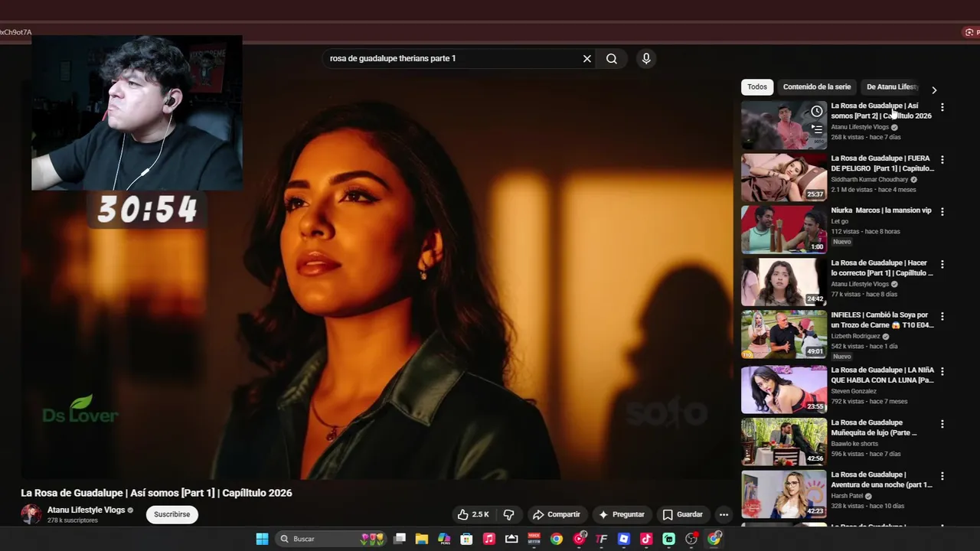The image size is (980, 551).
Task: Add Así somos Part 2 to queue
Action: click(817, 129)
